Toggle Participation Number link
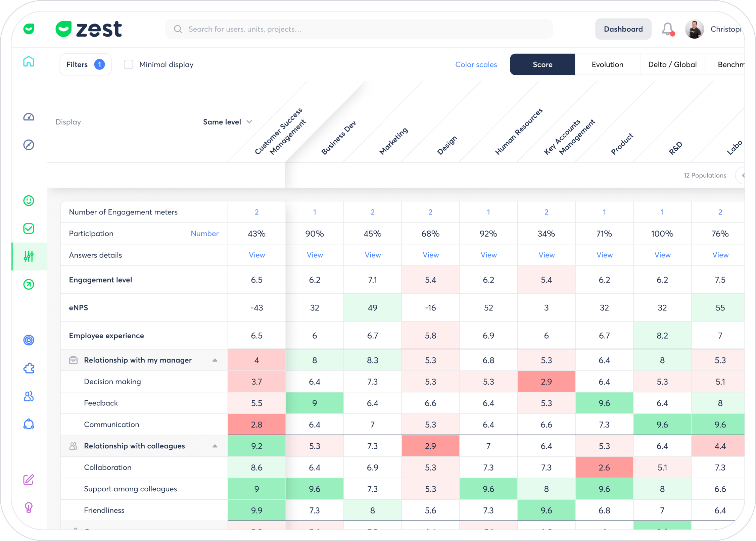Image resolution: width=756 pixels, height=541 pixels. (204, 234)
